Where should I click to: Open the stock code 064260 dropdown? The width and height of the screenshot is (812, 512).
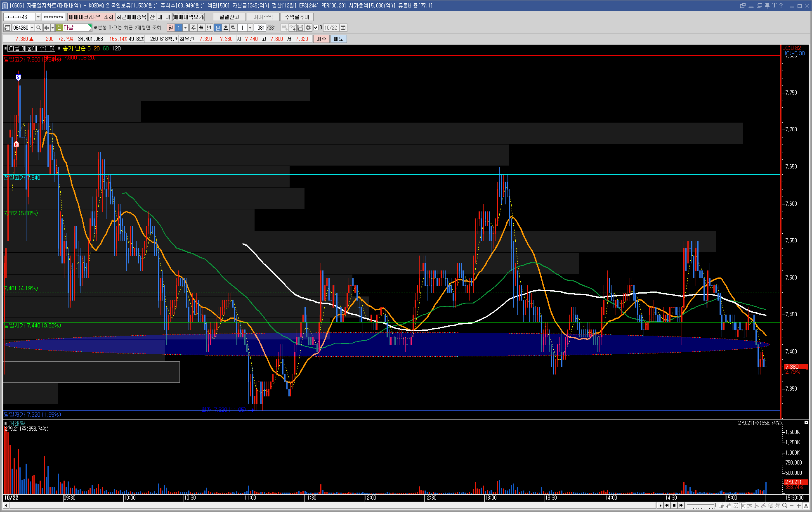(x=32, y=28)
